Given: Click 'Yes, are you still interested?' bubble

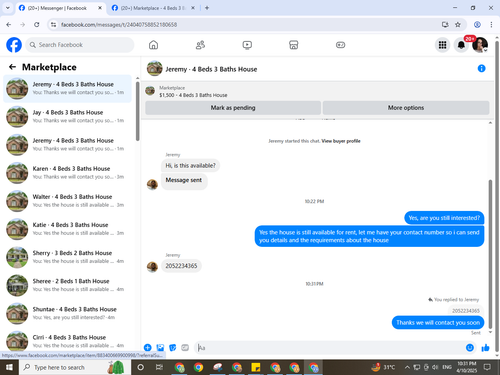Looking at the screenshot, I should click(x=444, y=218).
